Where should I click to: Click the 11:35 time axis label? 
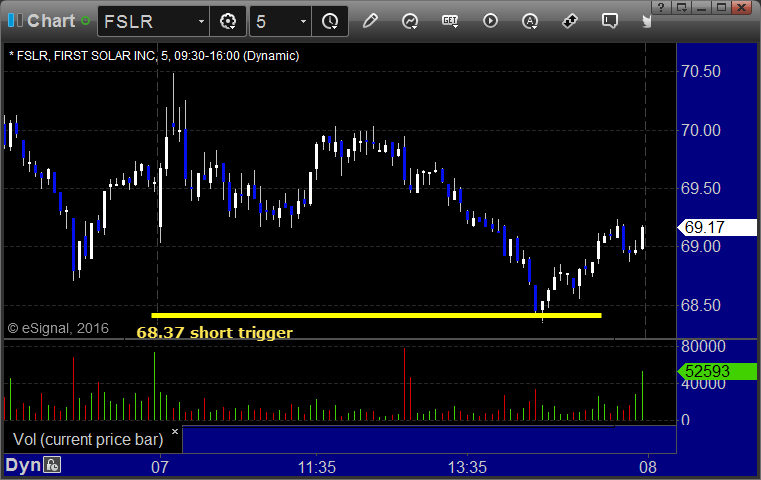click(316, 467)
